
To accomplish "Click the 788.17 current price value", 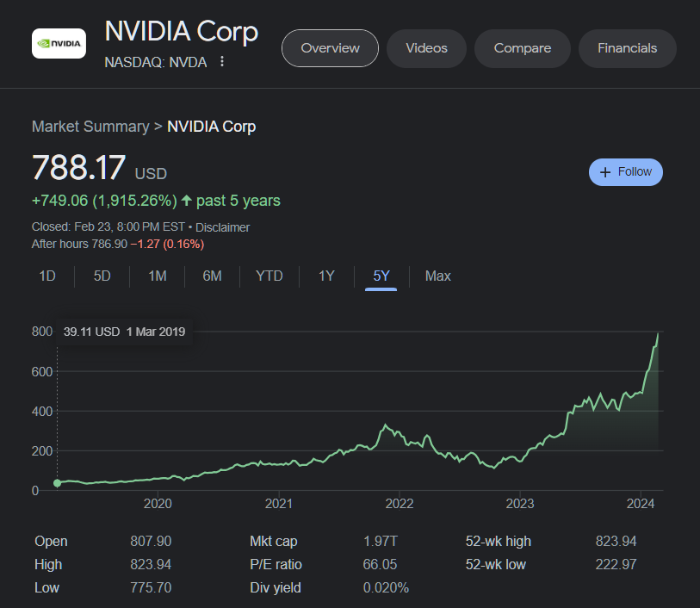I will point(78,167).
